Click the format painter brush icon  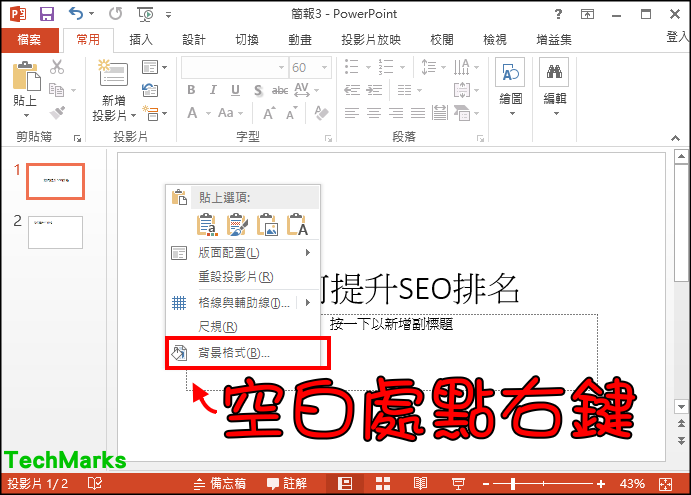(57, 112)
